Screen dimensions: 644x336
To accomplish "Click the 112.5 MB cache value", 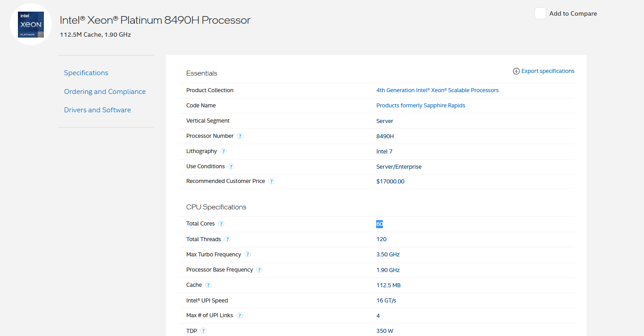I will 388,285.
